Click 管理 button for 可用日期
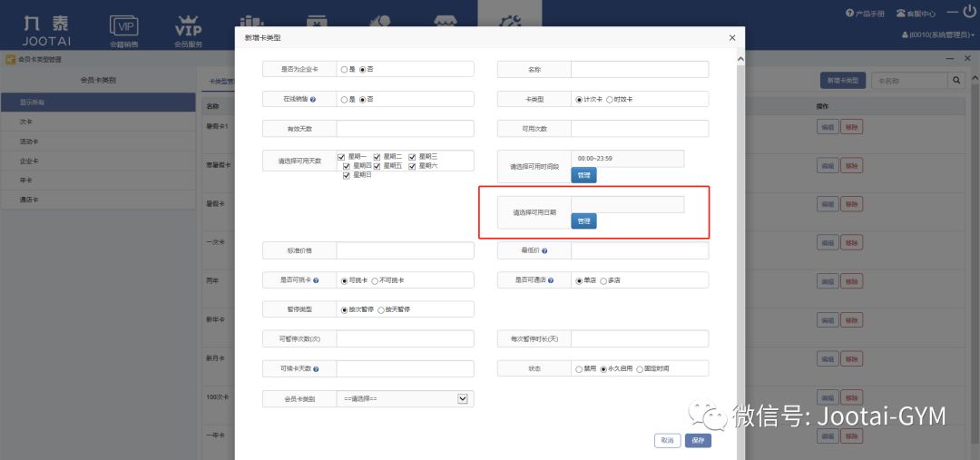 583,221
